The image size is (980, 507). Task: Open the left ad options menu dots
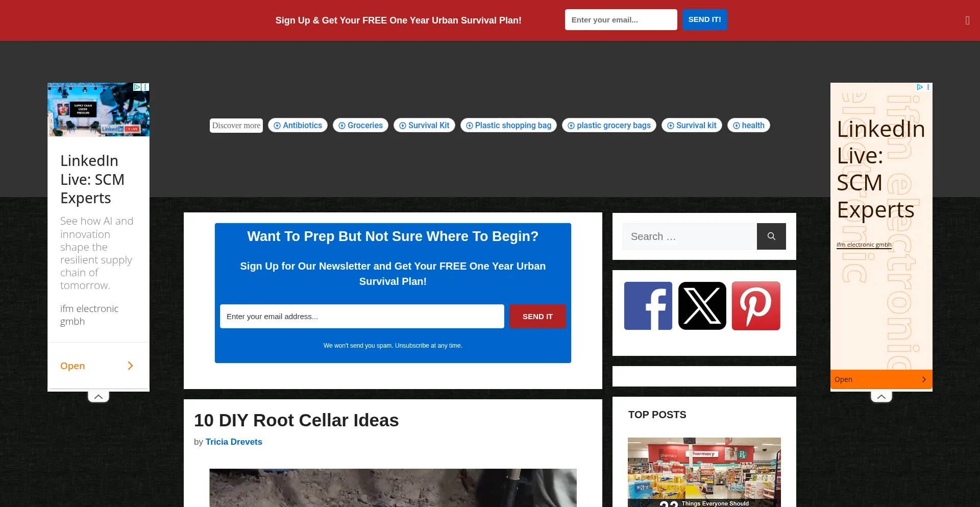pos(145,87)
